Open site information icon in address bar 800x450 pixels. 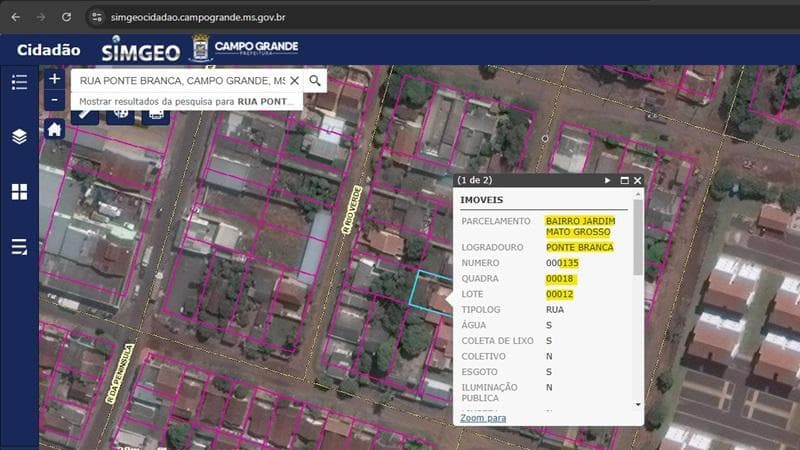(x=96, y=17)
